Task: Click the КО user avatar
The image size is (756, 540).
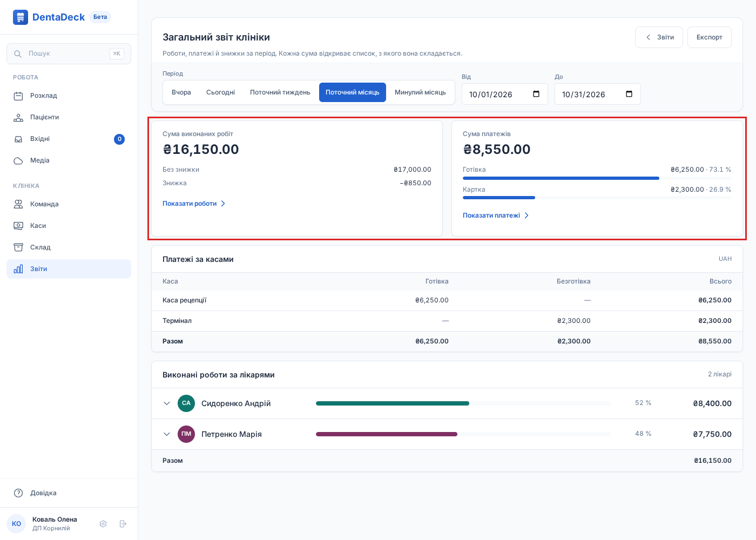Action: (16, 524)
